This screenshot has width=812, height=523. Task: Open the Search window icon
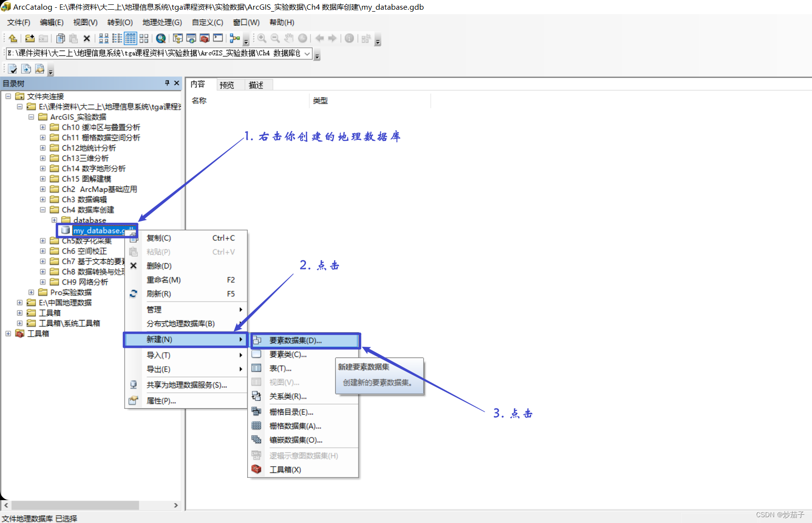pos(191,38)
